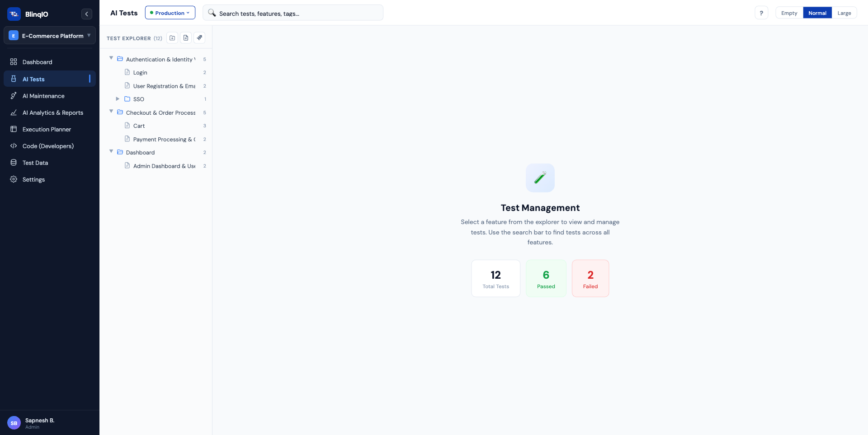Select the Dashboard menu item

[x=37, y=62]
